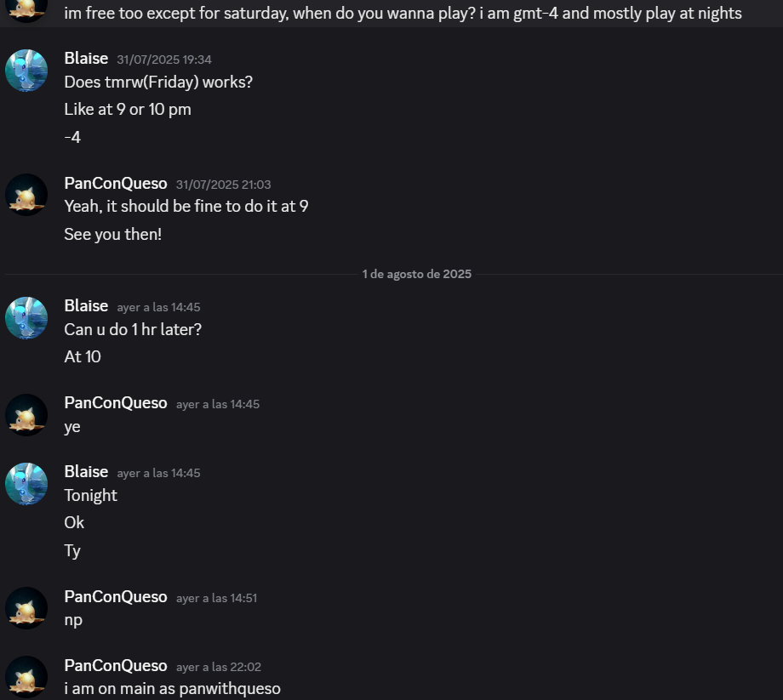
Task: Click the 'Like at 9 or 10 pm' message
Action: click(x=128, y=109)
